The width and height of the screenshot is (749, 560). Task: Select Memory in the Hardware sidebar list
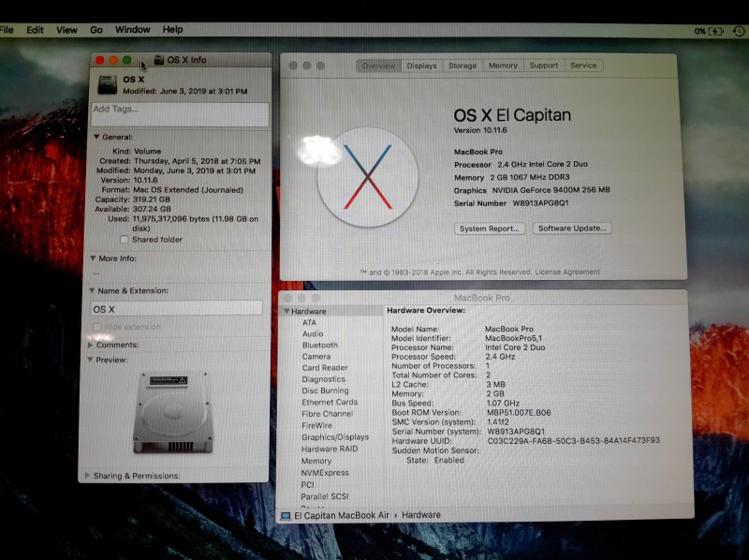pos(316,461)
